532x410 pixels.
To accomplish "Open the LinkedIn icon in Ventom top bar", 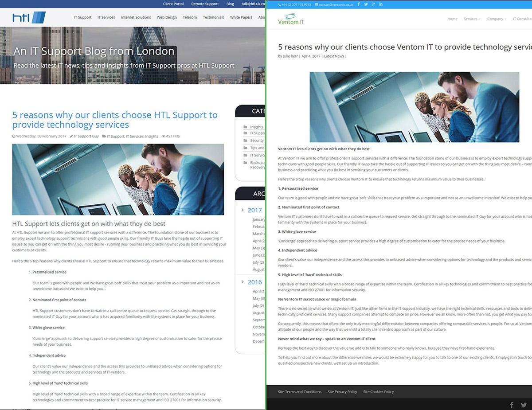I will click(x=381, y=4).
